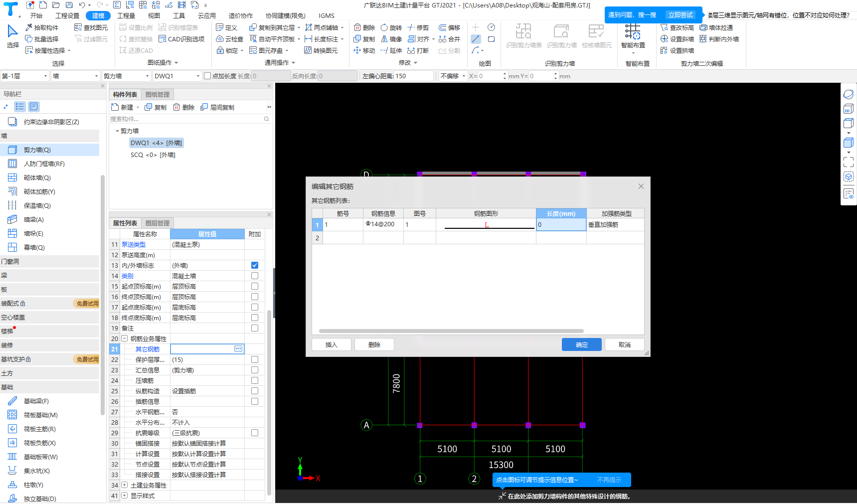
Task: Select the 延伸 extend tool
Action: click(391, 50)
